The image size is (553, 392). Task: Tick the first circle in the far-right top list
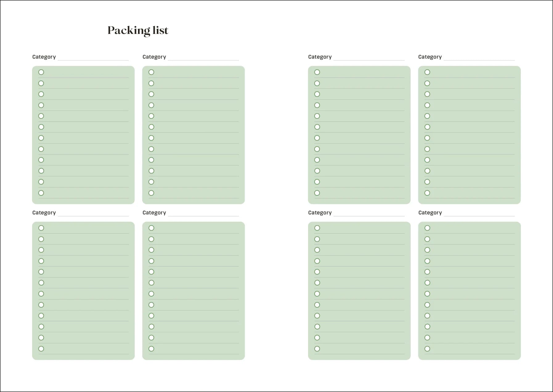point(427,72)
